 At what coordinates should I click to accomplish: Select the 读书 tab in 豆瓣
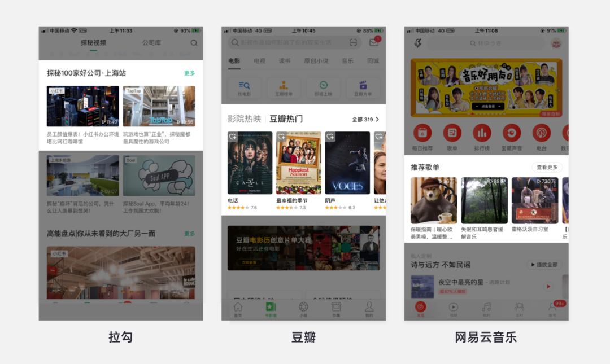coord(284,61)
